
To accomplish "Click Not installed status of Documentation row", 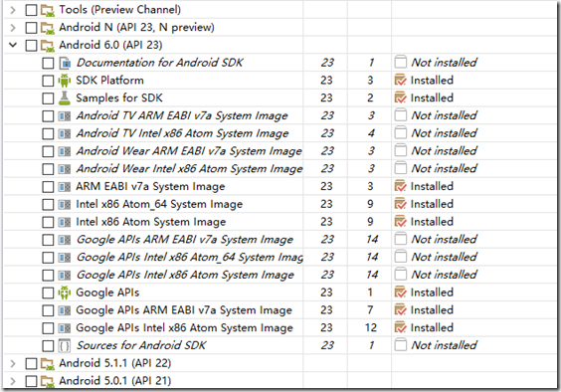I will (444, 63).
